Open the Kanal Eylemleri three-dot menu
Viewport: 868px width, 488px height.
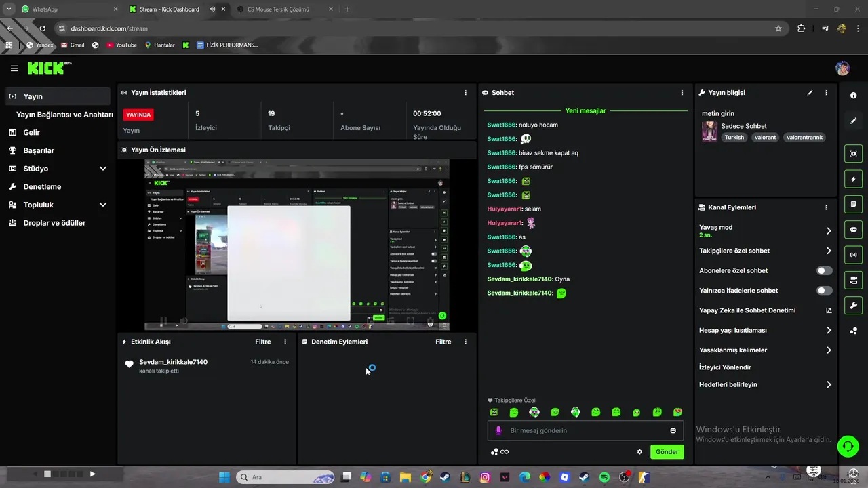pos(826,207)
